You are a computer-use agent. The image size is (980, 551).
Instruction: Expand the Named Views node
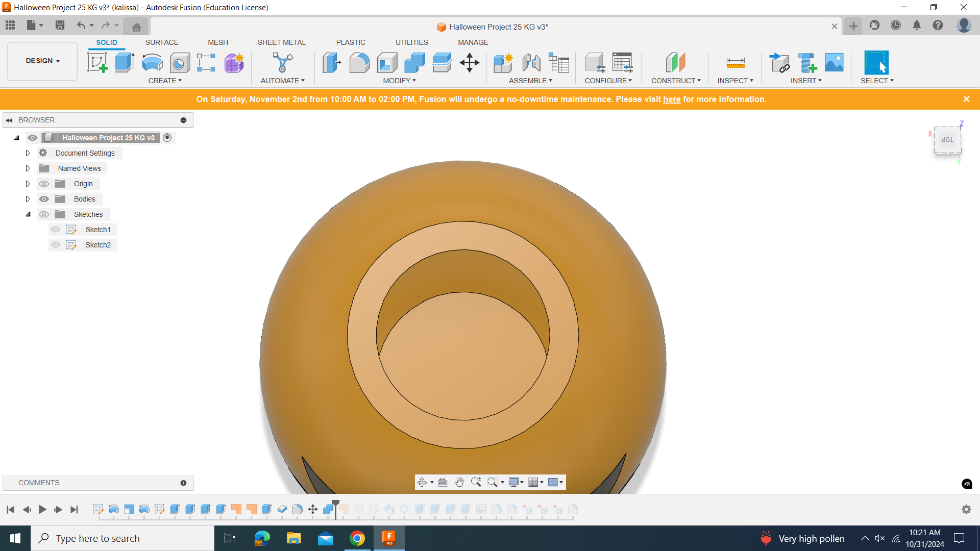point(28,168)
